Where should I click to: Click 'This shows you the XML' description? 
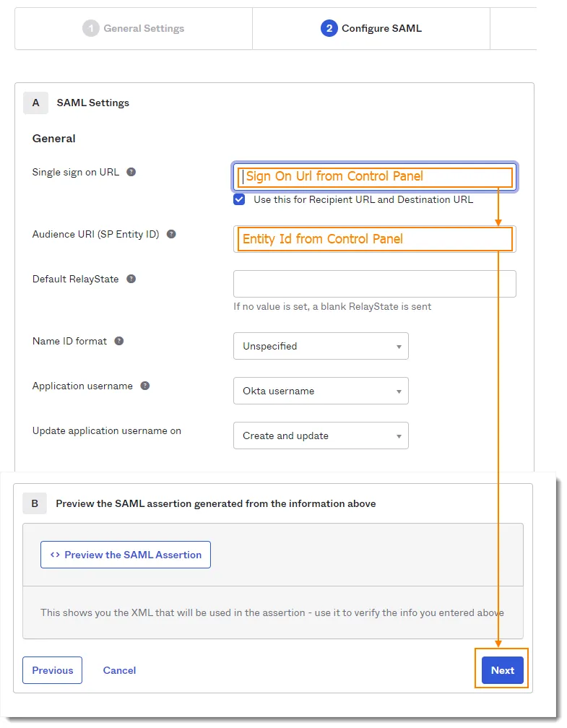tap(272, 613)
